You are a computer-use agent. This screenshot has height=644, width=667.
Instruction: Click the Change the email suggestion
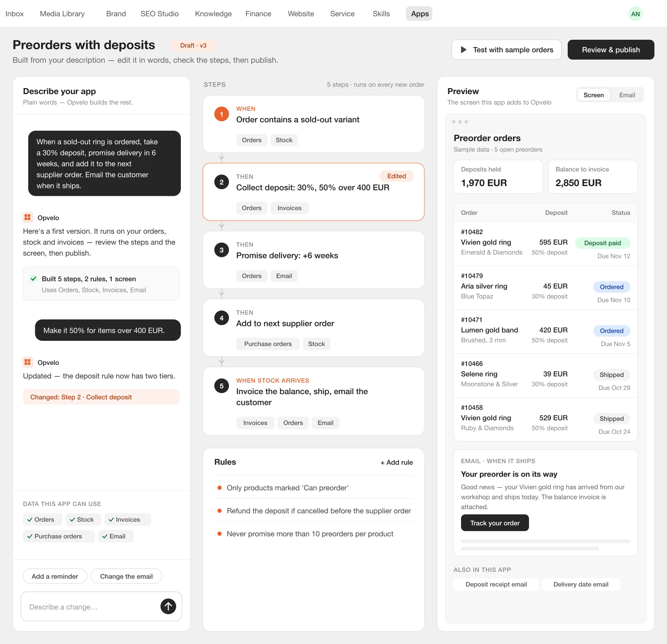126,576
